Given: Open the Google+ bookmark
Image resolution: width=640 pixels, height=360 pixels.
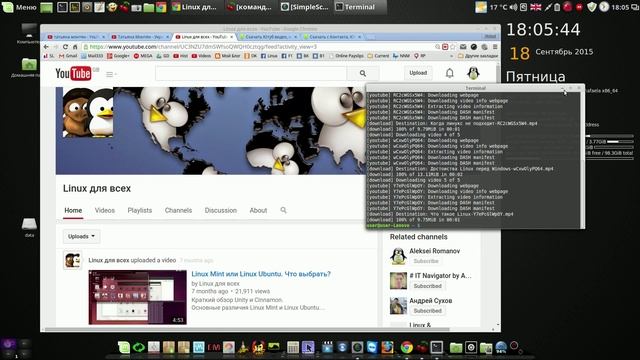Looking at the screenshot, I should (x=118, y=56).
